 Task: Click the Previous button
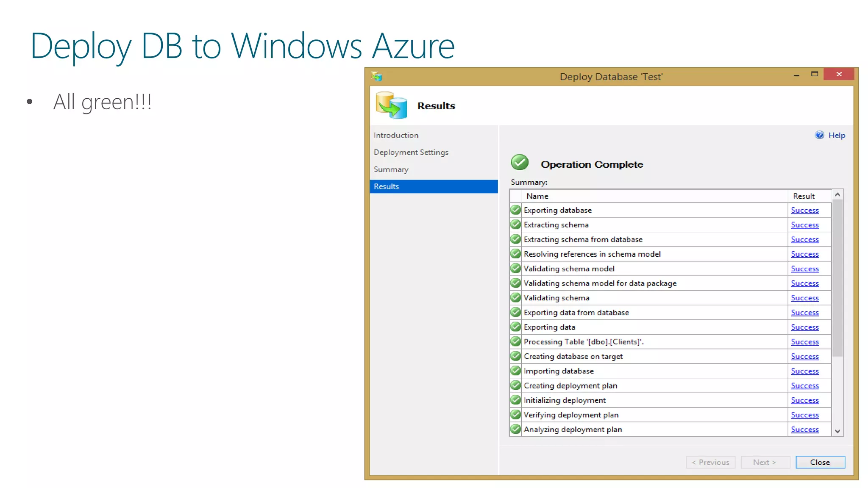tap(710, 462)
